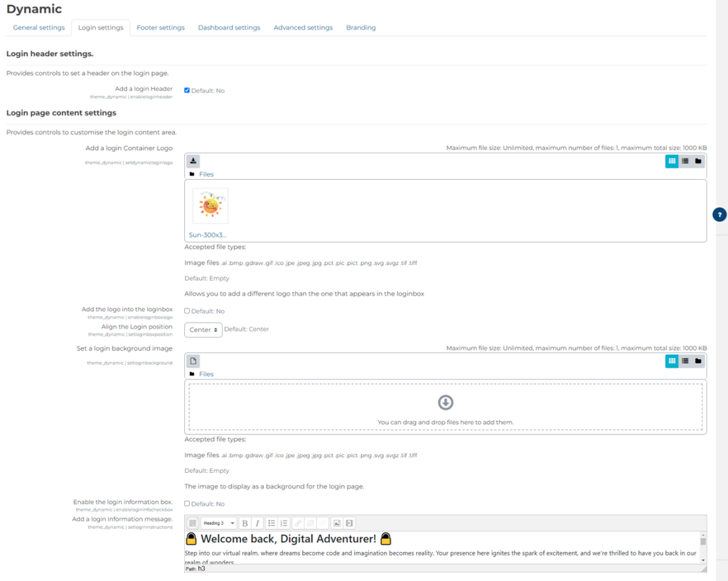Click the prevent auto-link editor button
The image size is (728, 581).
(323, 523)
